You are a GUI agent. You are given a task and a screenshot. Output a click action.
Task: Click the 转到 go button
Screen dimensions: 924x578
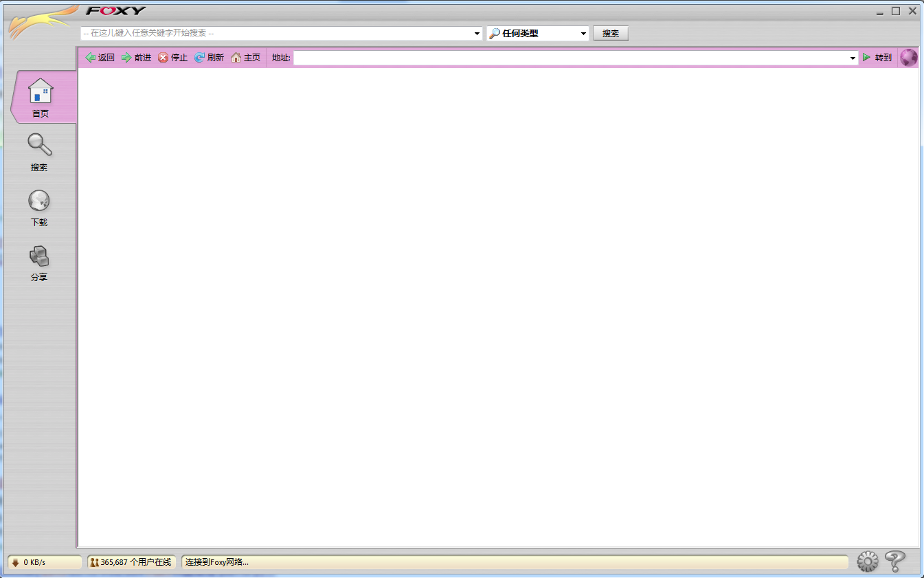(x=877, y=58)
